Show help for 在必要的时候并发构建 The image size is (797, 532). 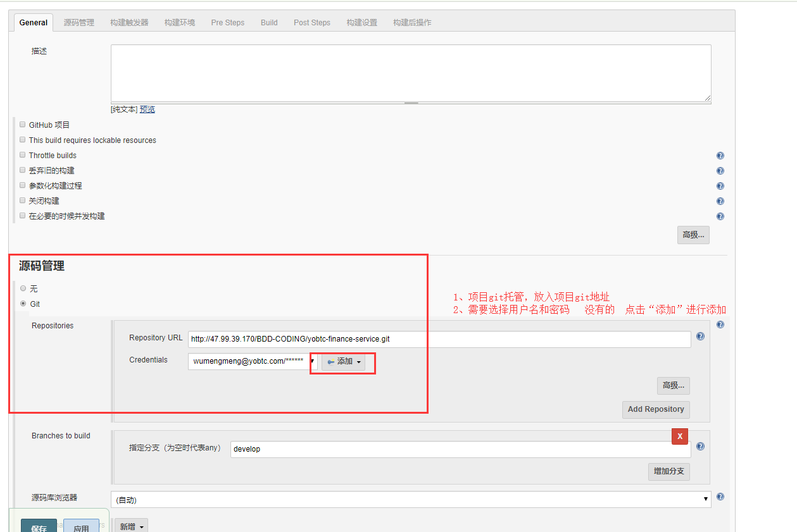tap(720, 216)
